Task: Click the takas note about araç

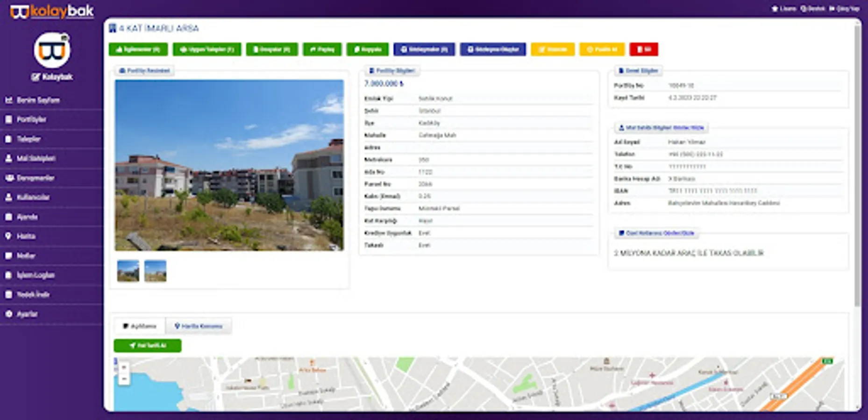Action: pos(689,253)
